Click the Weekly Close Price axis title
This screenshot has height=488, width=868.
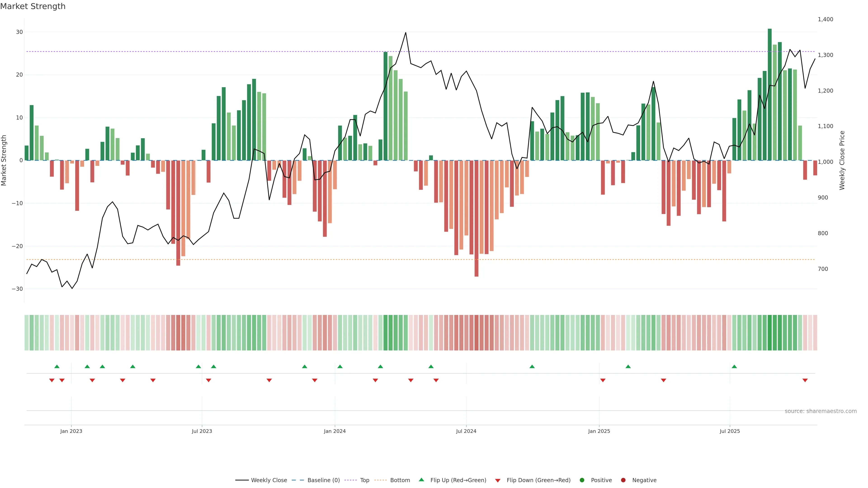(842, 160)
